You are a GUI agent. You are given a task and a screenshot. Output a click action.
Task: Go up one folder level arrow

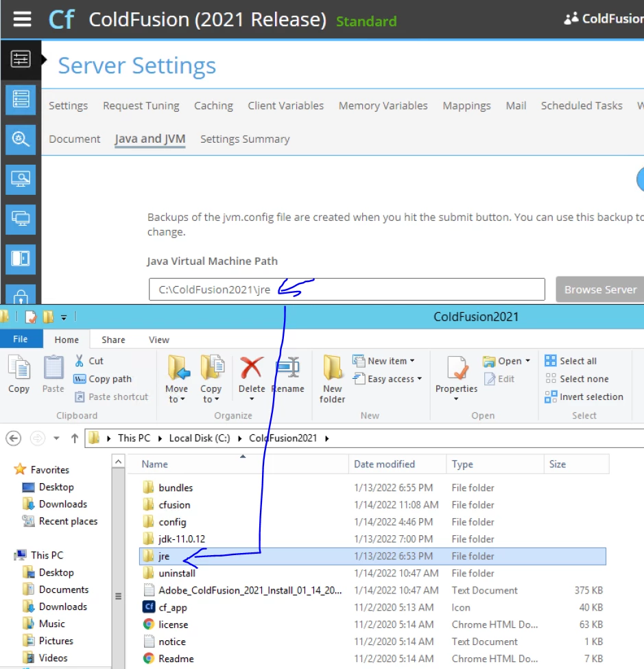pyautogui.click(x=75, y=438)
